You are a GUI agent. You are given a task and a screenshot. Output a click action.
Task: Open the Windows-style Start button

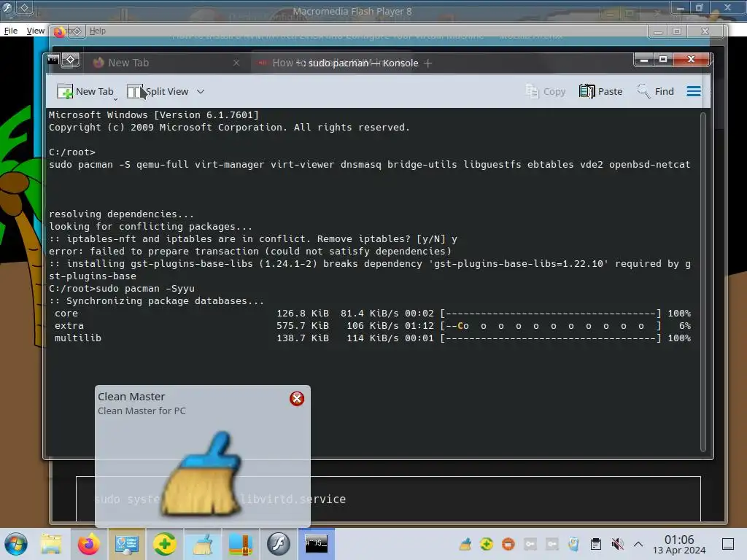coord(16,544)
